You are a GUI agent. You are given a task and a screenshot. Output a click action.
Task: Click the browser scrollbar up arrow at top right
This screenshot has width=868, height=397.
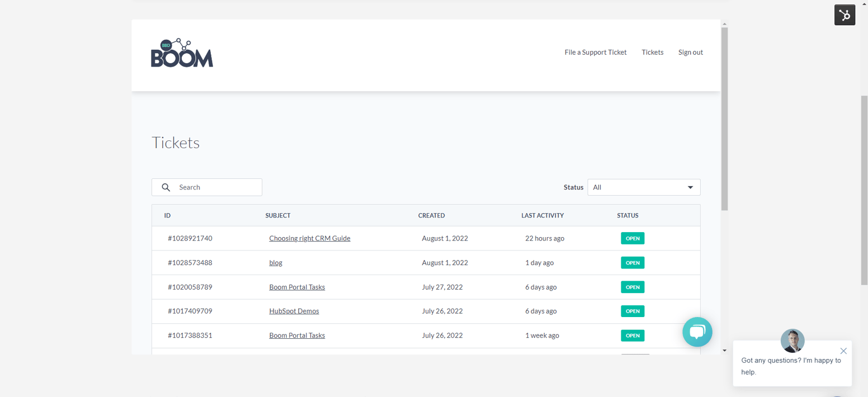pos(864,4)
